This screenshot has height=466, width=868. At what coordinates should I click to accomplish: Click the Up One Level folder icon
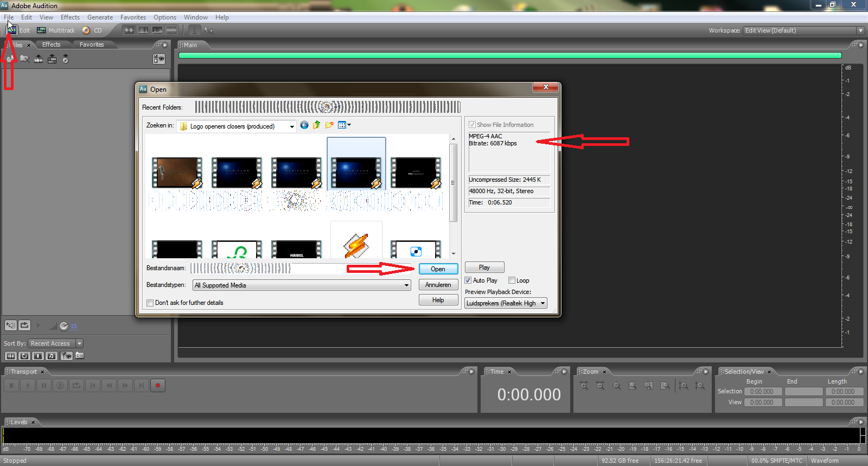tap(316, 125)
